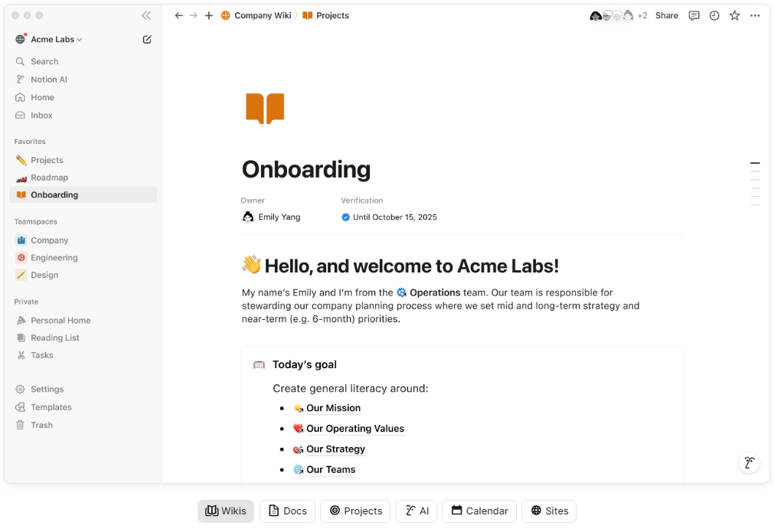Click the Today's goal callout icon
The height and width of the screenshot is (532, 774).
click(260, 364)
